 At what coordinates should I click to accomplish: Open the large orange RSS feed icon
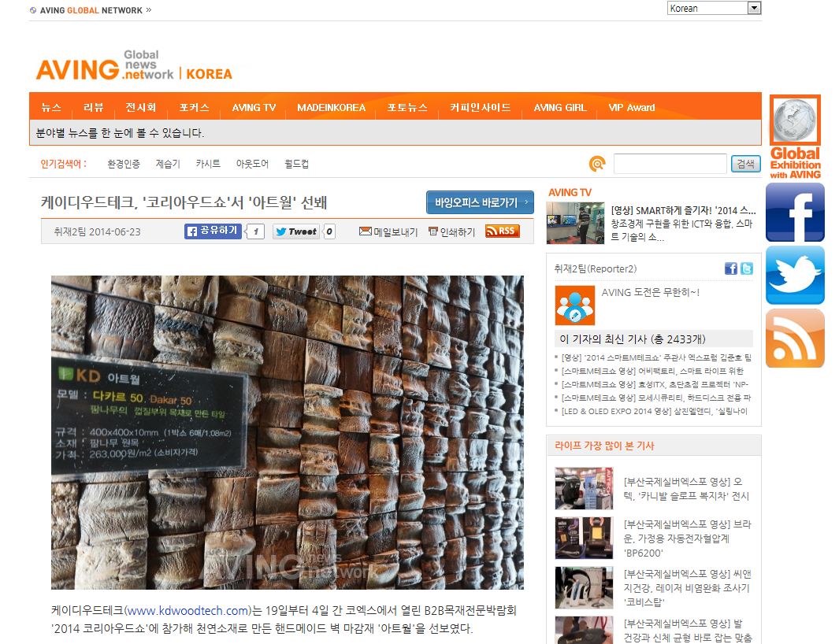[795, 339]
